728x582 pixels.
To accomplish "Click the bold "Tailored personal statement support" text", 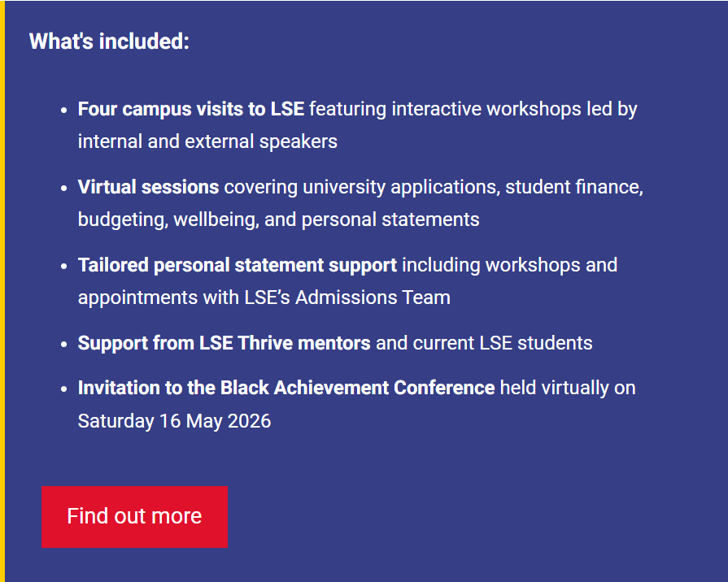I will (x=237, y=265).
